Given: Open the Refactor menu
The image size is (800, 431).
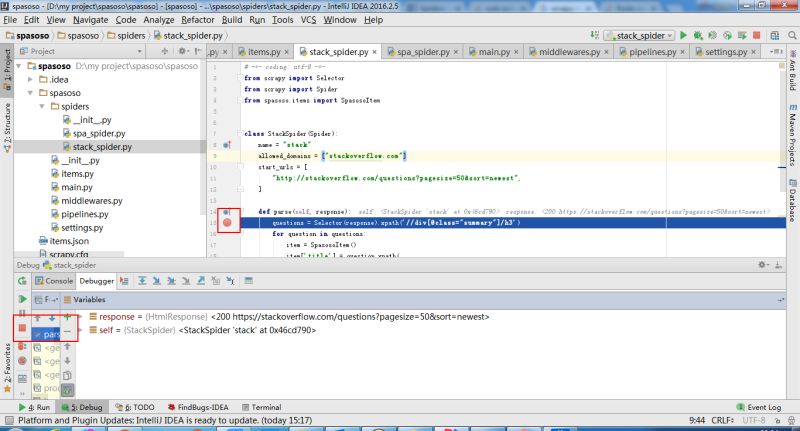Looking at the screenshot, I should pyautogui.click(x=197, y=20).
